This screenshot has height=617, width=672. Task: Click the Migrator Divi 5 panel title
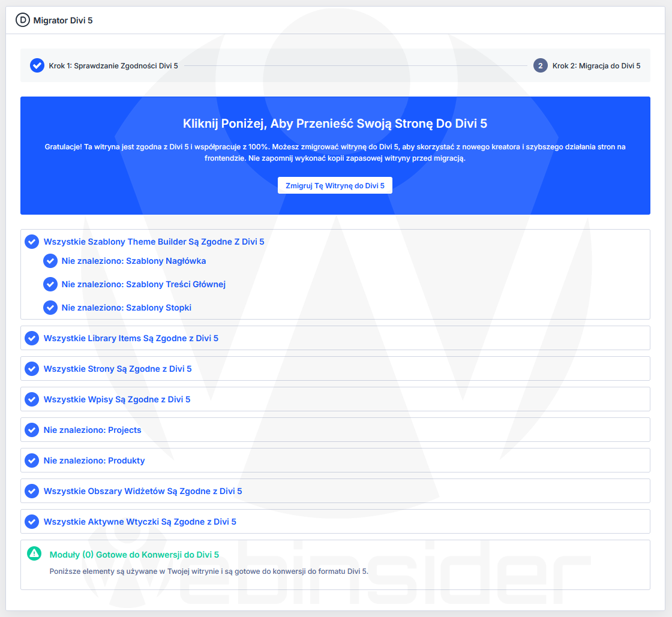[63, 20]
